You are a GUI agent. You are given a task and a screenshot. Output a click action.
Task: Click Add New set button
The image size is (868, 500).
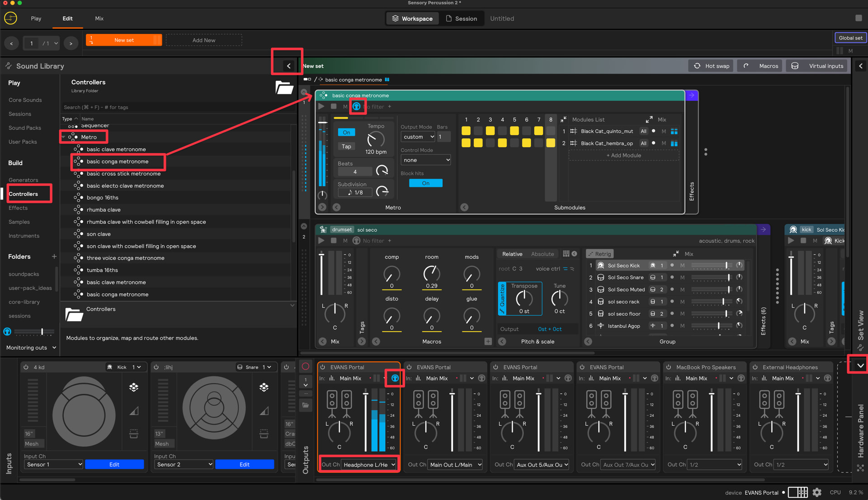pyautogui.click(x=204, y=40)
